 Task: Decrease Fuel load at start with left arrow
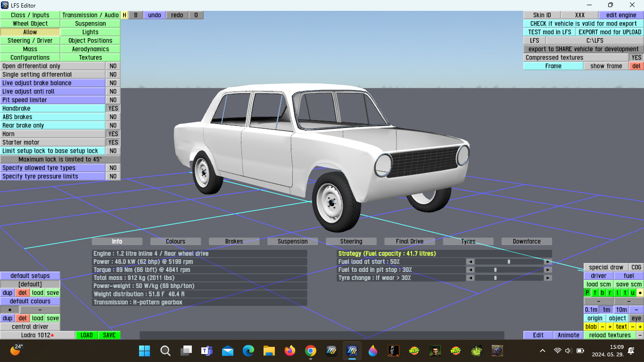click(470, 262)
